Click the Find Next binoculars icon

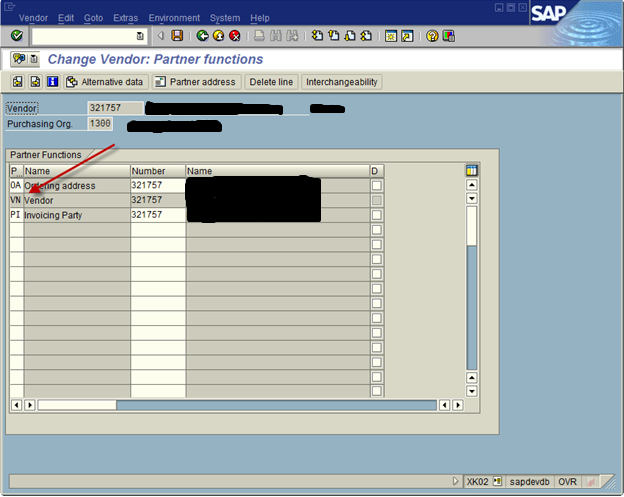pyautogui.click(x=292, y=36)
